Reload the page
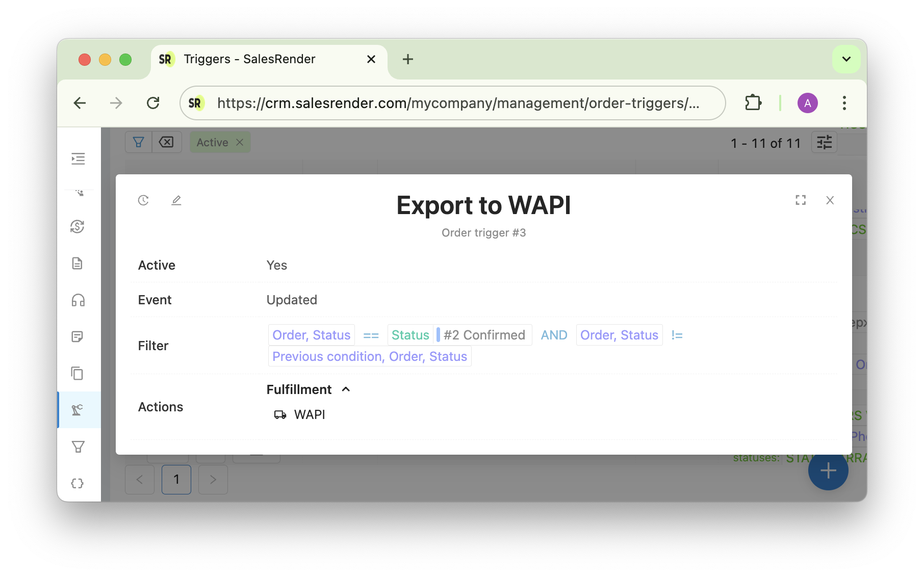Screen dimensions: 924x577 153,103
